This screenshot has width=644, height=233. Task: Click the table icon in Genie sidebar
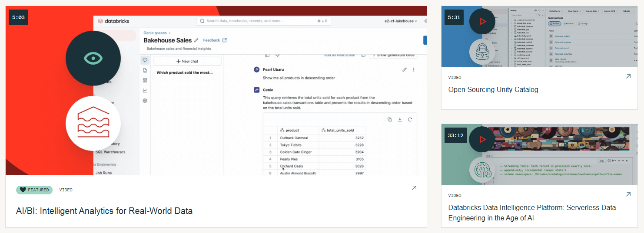145,80
